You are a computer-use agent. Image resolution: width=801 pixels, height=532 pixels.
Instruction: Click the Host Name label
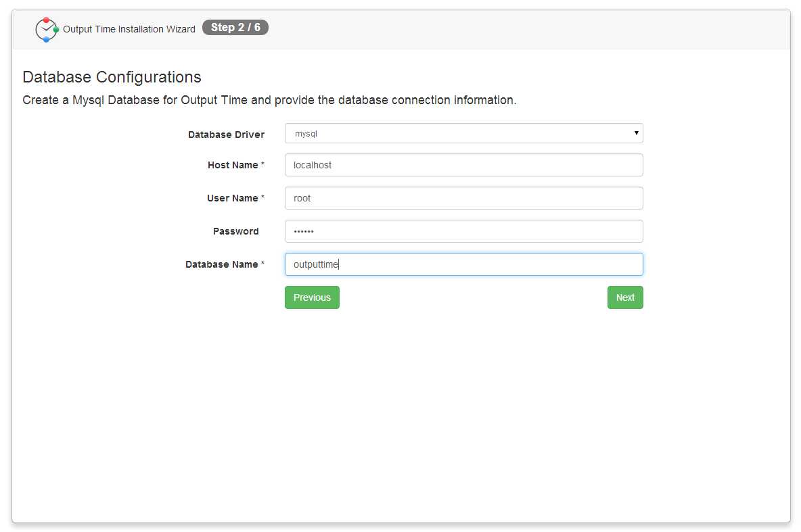(x=236, y=165)
